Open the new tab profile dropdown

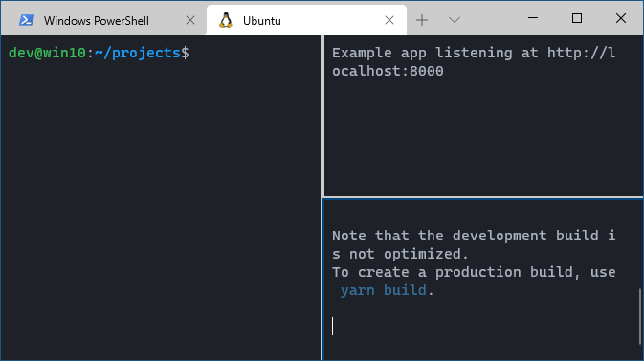[x=455, y=20]
